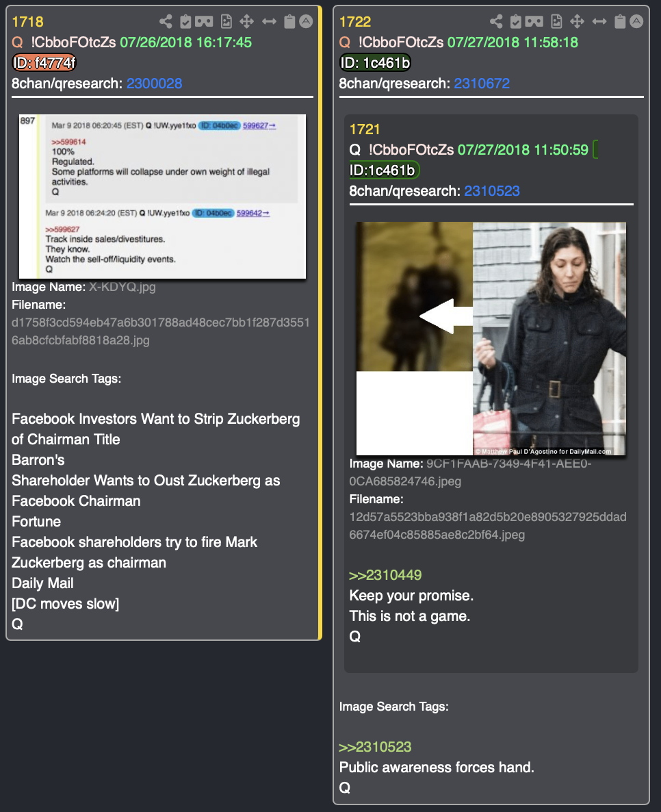This screenshot has height=812, width=661.
Task: Open the X-KDYQ.jpg screenshot thumbnail
Action: 163,196
